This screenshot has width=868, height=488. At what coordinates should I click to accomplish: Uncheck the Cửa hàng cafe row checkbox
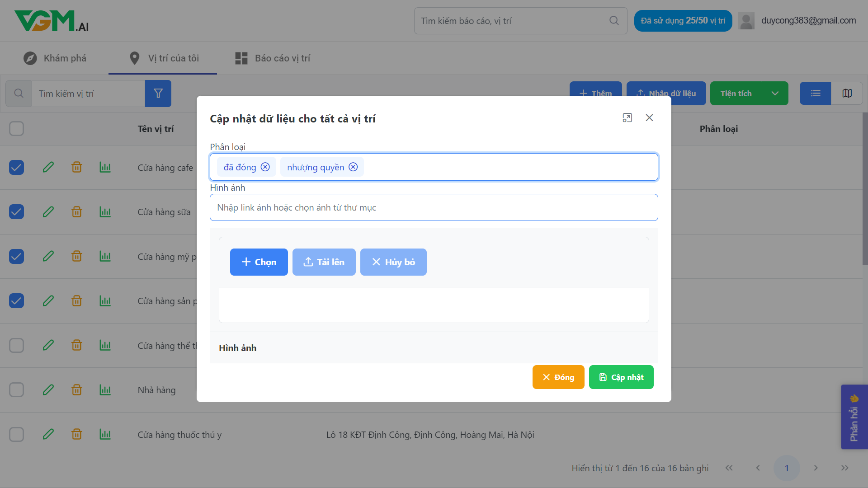pos(17,168)
